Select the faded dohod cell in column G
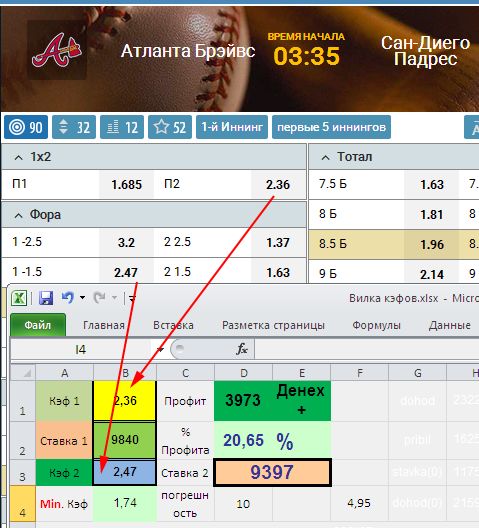The image size is (479, 528). [x=418, y=401]
